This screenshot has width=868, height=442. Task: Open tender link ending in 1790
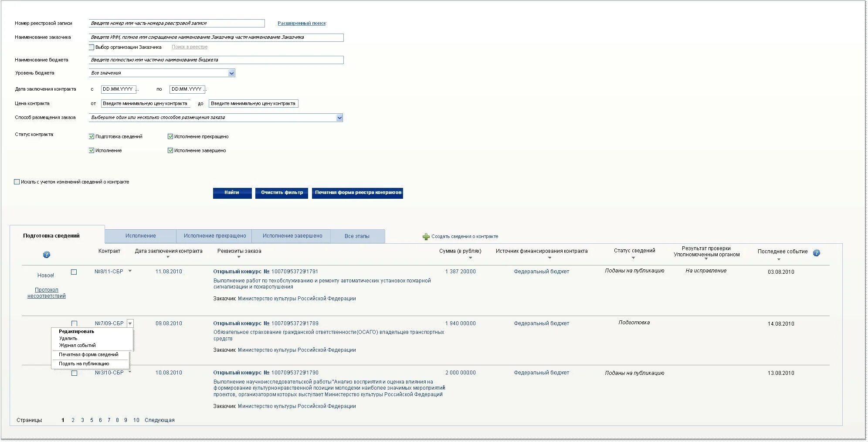pyautogui.click(x=266, y=373)
